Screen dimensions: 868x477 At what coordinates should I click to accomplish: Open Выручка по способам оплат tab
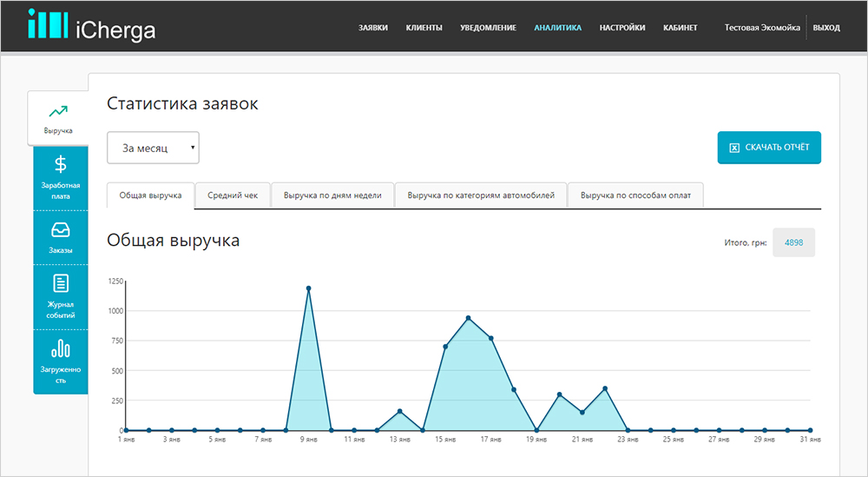tap(635, 195)
